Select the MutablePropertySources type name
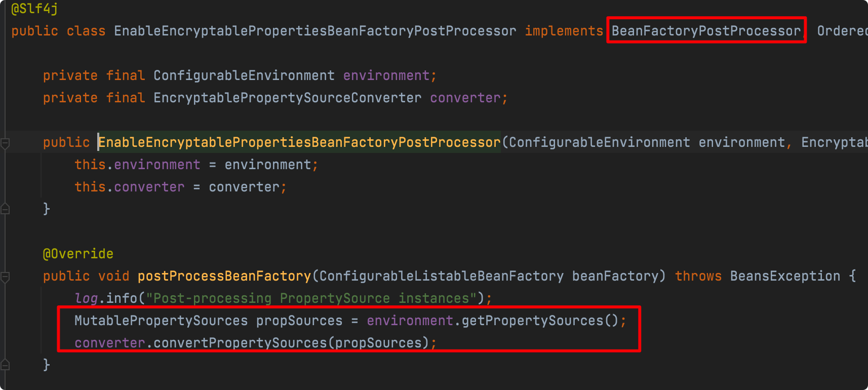This screenshot has height=390, width=868. (161, 321)
